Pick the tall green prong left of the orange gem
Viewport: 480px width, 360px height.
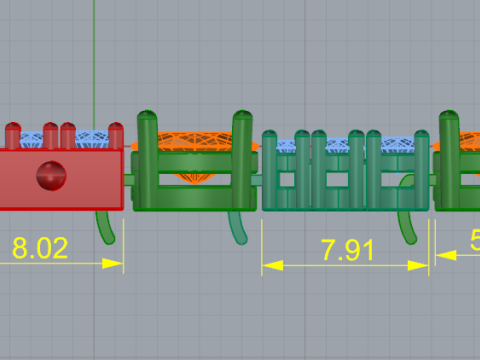pyautogui.click(x=147, y=160)
